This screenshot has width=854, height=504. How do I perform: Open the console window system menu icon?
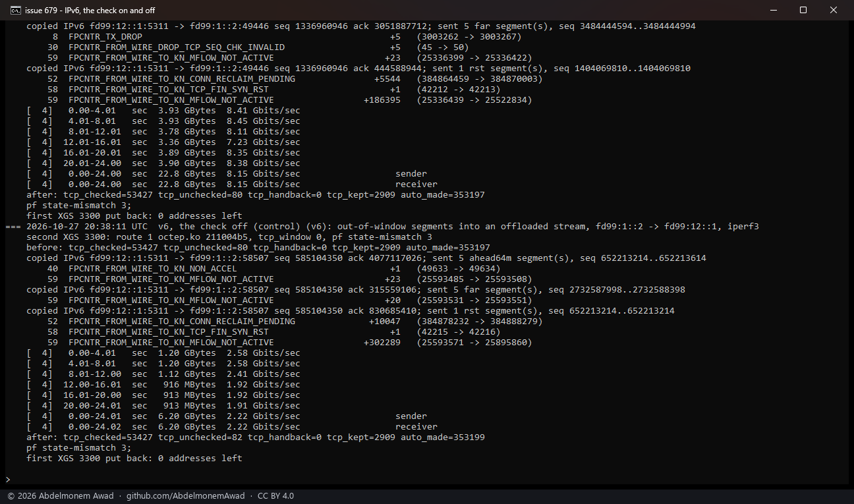(14, 10)
